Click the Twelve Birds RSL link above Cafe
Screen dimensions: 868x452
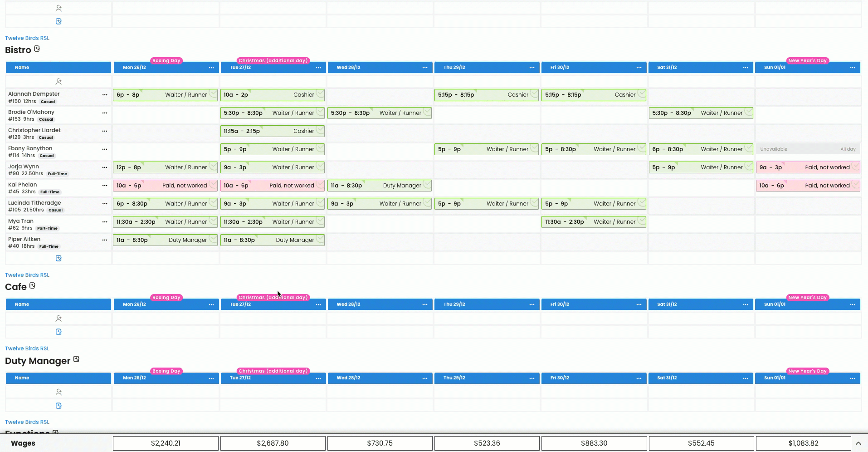point(27,275)
